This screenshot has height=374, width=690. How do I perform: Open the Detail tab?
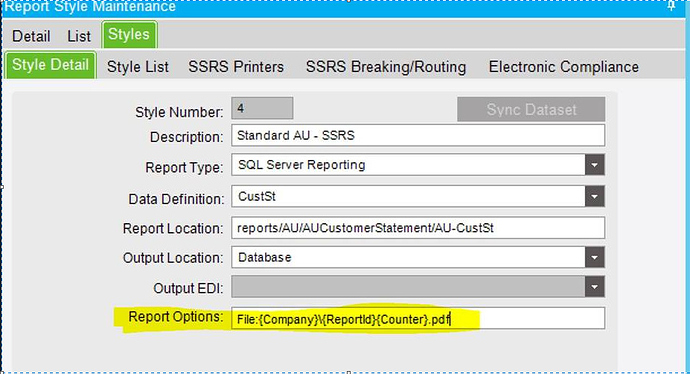31,36
